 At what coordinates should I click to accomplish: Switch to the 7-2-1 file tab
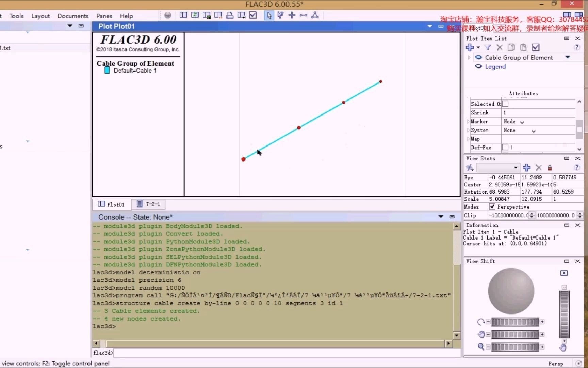148,204
